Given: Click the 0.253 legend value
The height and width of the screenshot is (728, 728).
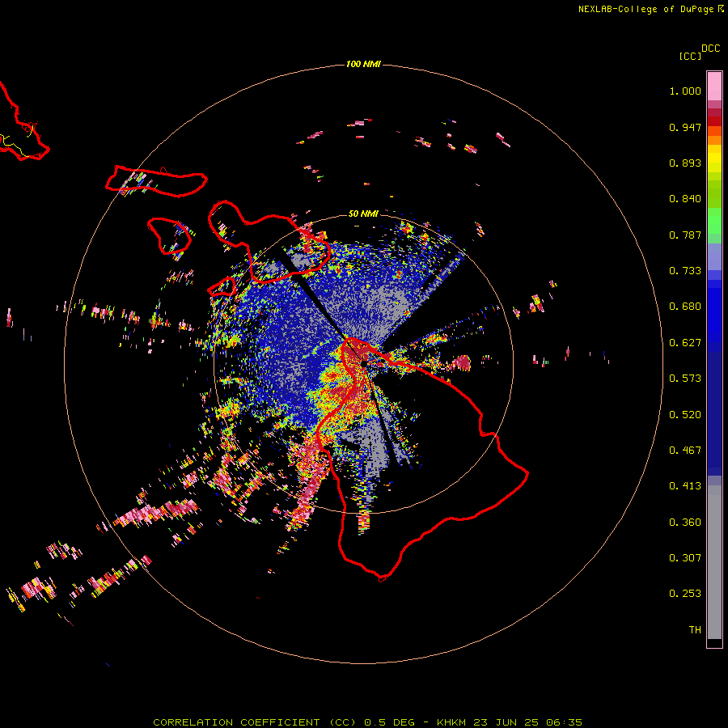Looking at the screenshot, I should pos(685,594).
